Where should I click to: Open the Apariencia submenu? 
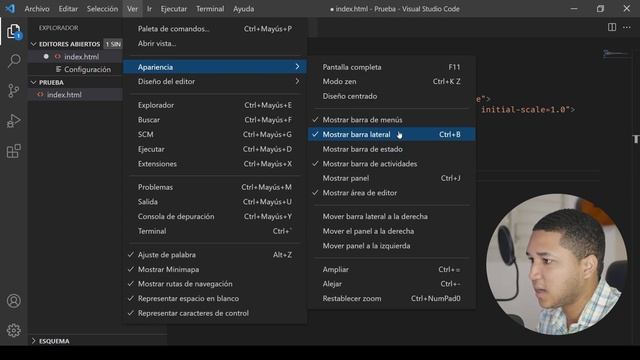coord(215,67)
